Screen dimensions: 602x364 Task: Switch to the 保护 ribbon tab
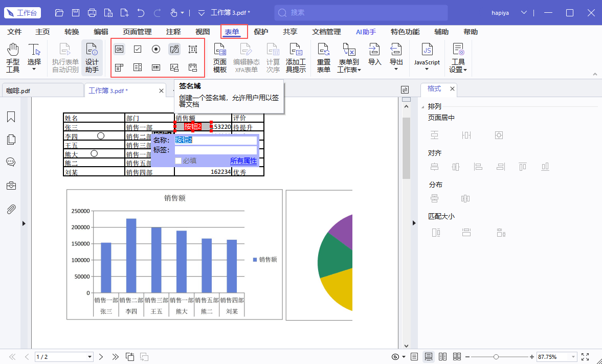coord(261,32)
